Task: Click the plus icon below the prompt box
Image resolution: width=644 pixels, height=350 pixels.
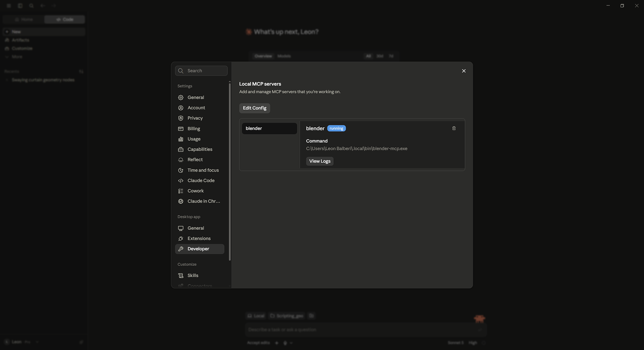Action: click(276, 343)
